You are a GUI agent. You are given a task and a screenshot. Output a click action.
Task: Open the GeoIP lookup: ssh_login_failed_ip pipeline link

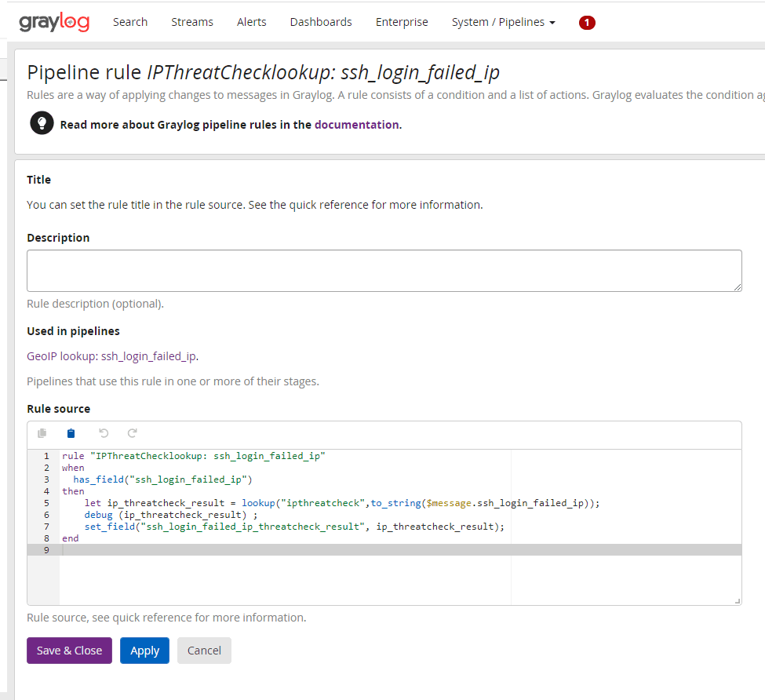(x=111, y=356)
